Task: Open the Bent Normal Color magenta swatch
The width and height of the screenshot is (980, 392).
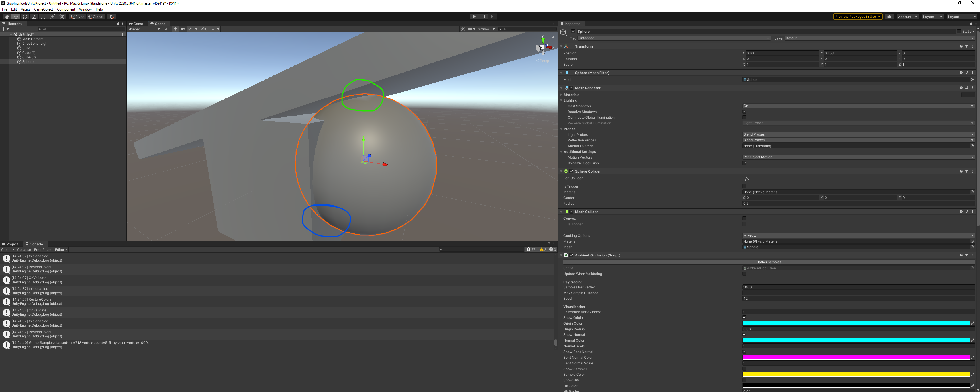Action: 856,357
